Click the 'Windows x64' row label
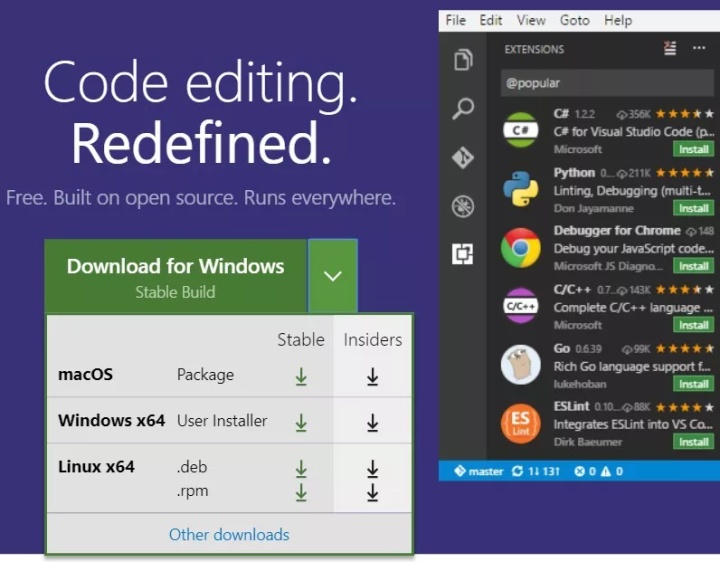The width and height of the screenshot is (720, 562). click(111, 420)
